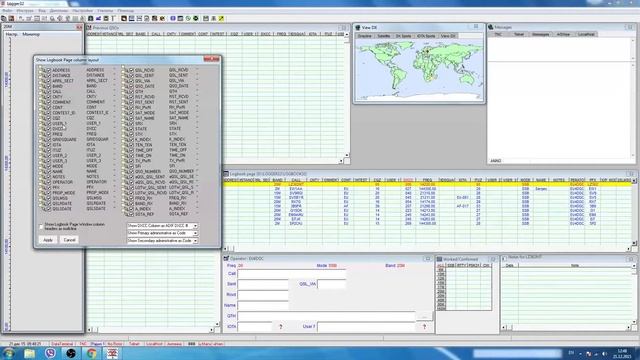
Task: Click the QSL_VIA input field
Action: 331,284
